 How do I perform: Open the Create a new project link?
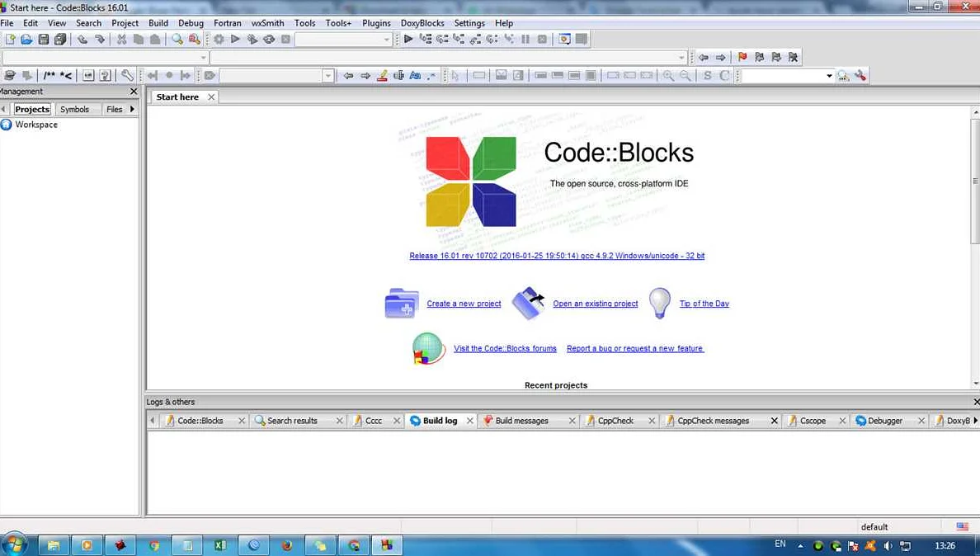[x=464, y=304]
